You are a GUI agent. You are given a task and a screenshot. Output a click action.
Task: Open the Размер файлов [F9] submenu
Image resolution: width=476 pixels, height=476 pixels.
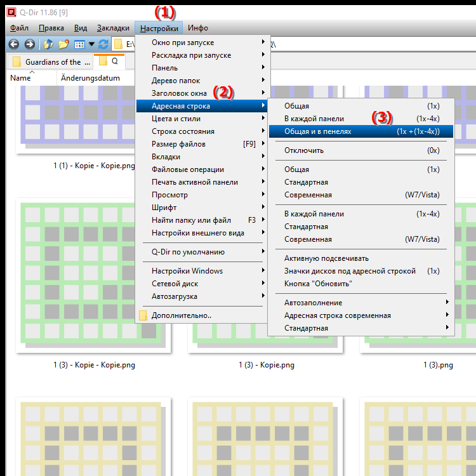(x=202, y=144)
